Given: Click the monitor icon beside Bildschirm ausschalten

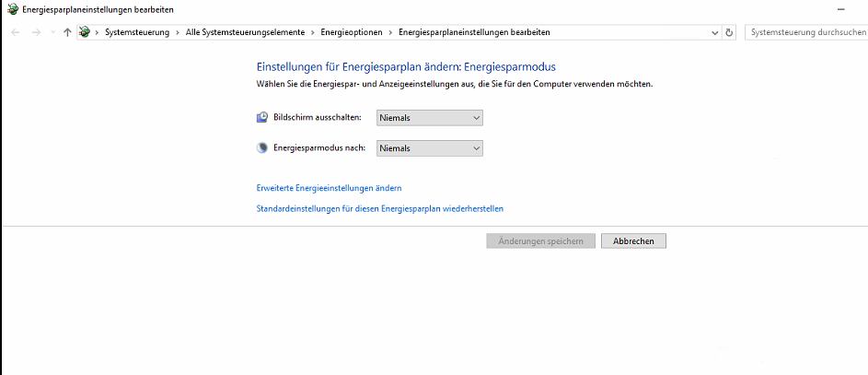Looking at the screenshot, I should [262, 118].
